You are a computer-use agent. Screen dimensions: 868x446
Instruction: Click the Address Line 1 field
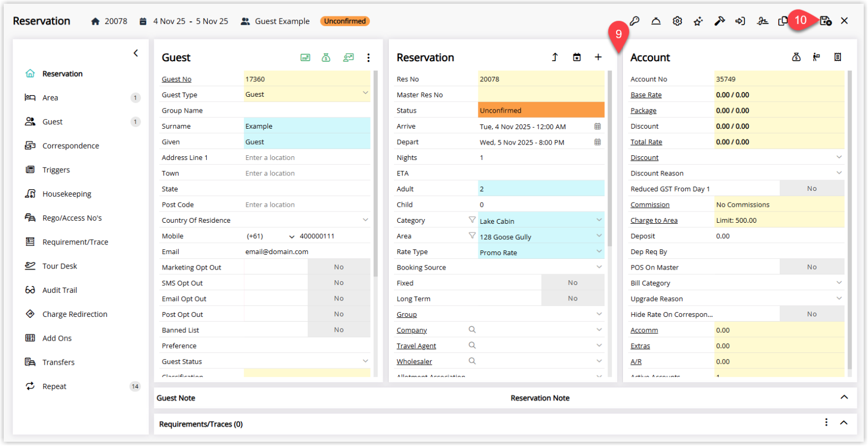click(x=307, y=158)
